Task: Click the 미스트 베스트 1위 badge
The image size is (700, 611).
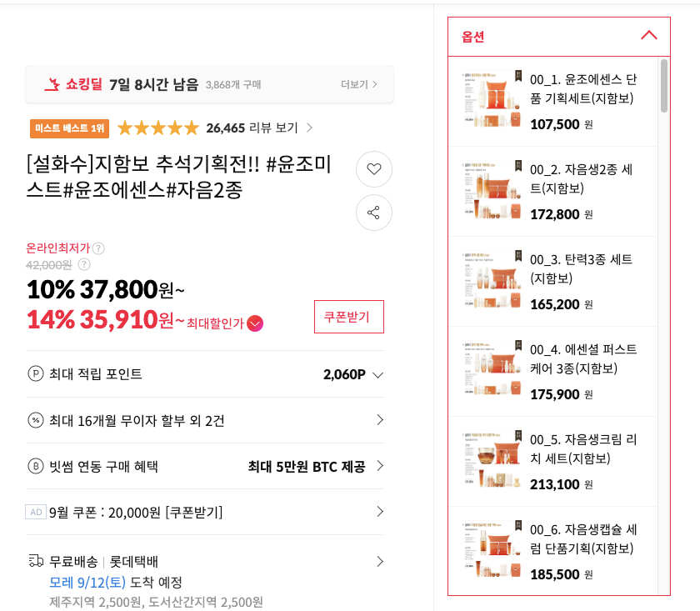Action: coord(70,128)
